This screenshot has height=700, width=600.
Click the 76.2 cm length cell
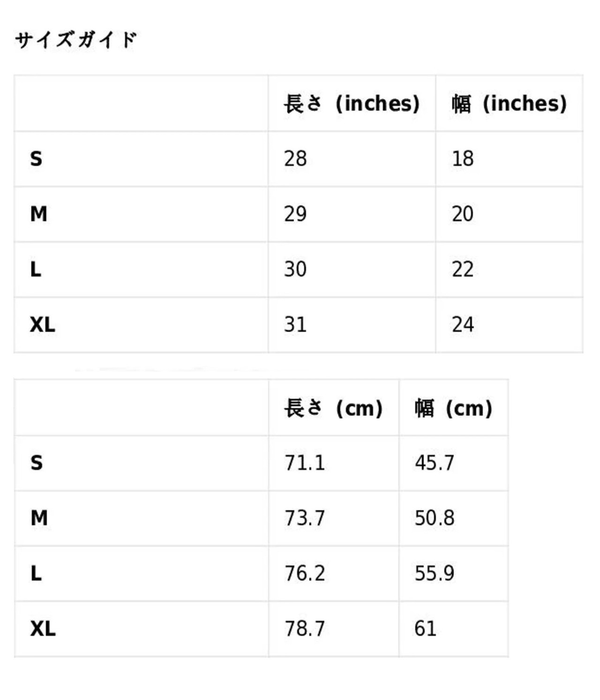305,573
